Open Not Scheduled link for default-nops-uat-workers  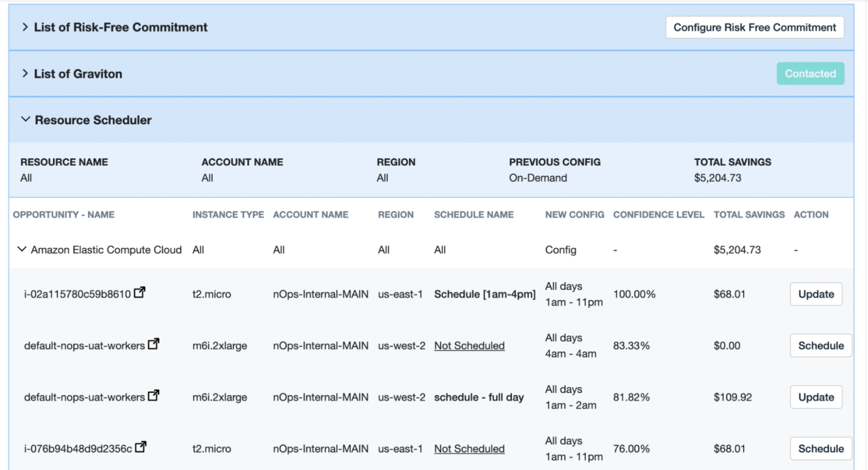click(x=469, y=346)
